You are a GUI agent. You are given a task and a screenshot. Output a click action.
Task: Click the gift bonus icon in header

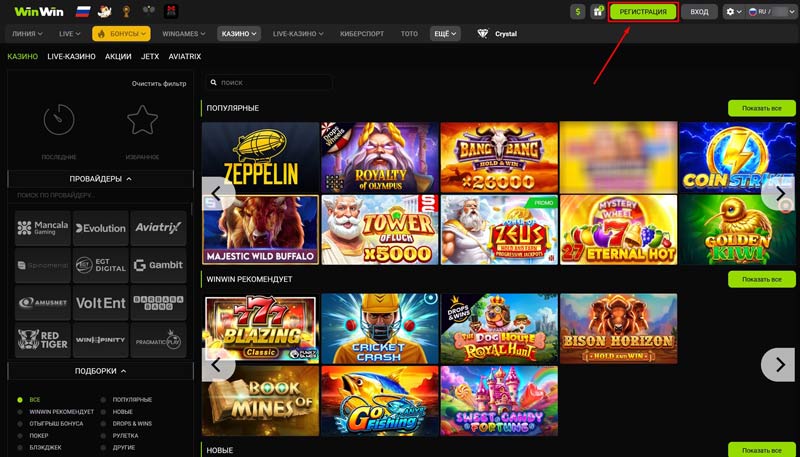(598, 12)
